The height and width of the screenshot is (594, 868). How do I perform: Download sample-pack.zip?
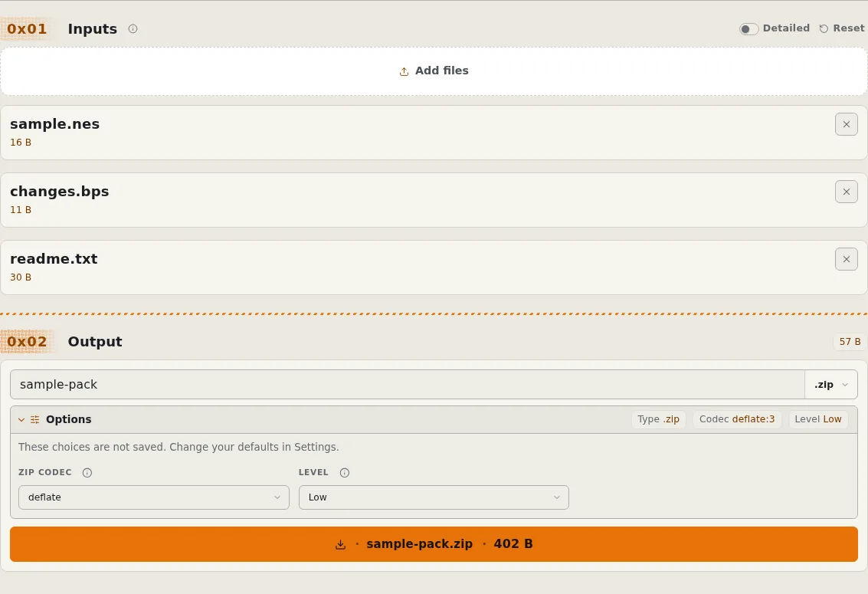pyautogui.click(x=434, y=544)
